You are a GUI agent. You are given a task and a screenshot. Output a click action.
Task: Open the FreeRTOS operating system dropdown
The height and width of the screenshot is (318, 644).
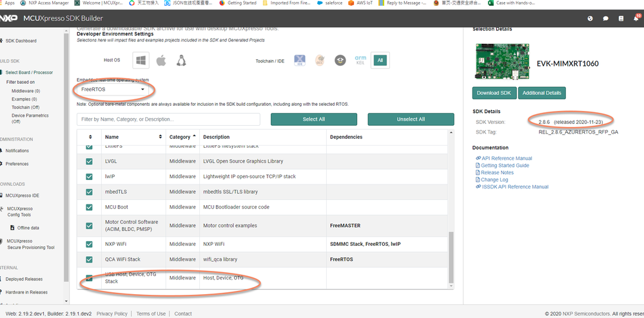[113, 89]
